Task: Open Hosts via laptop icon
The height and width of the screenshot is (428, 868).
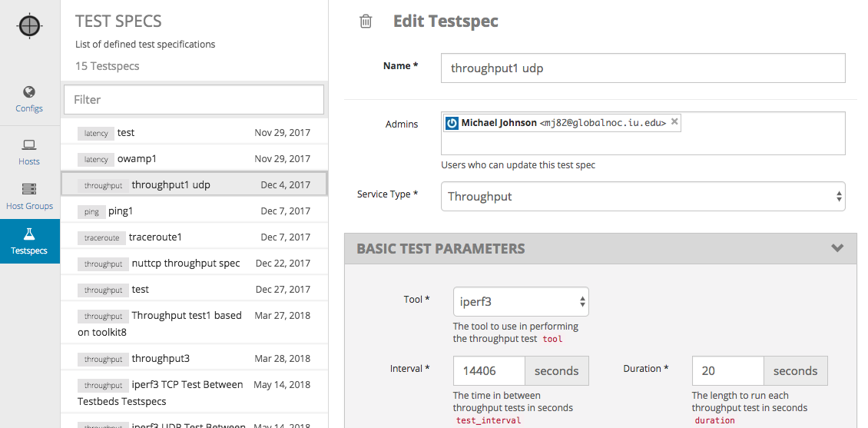Action: (29, 145)
